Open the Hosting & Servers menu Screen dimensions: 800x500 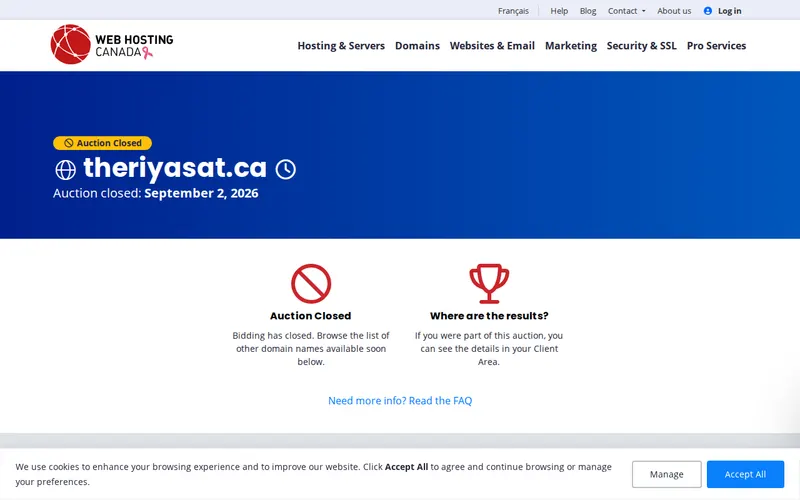coord(341,45)
